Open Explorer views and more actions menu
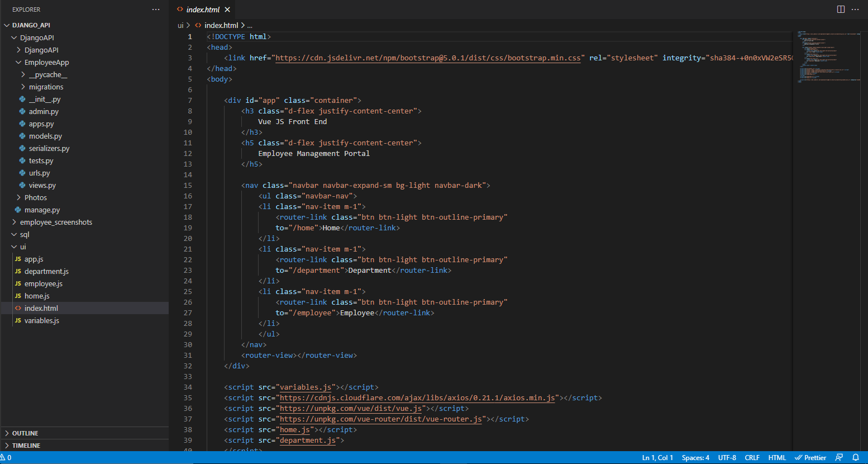The height and width of the screenshot is (464, 868). 156,10
